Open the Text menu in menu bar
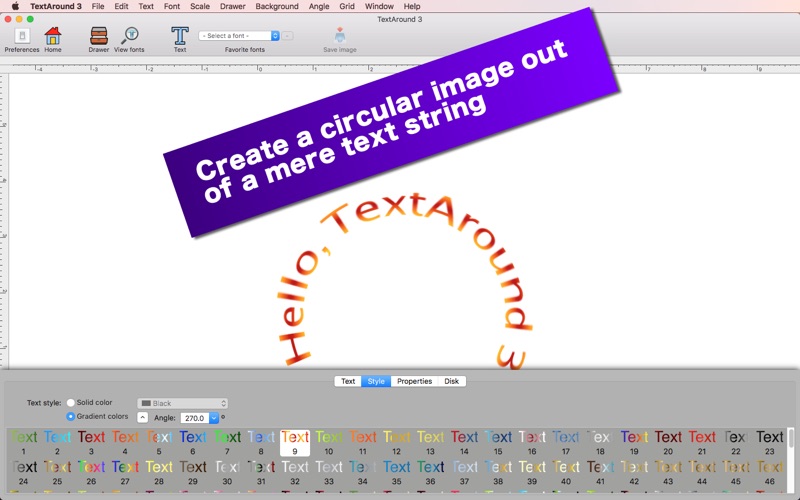The width and height of the screenshot is (800, 500). 146,6
